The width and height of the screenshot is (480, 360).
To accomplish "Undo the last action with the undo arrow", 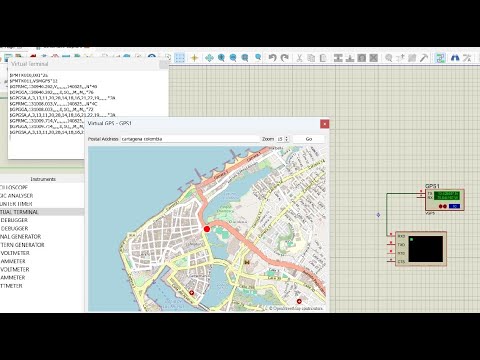I will (x=272, y=58).
